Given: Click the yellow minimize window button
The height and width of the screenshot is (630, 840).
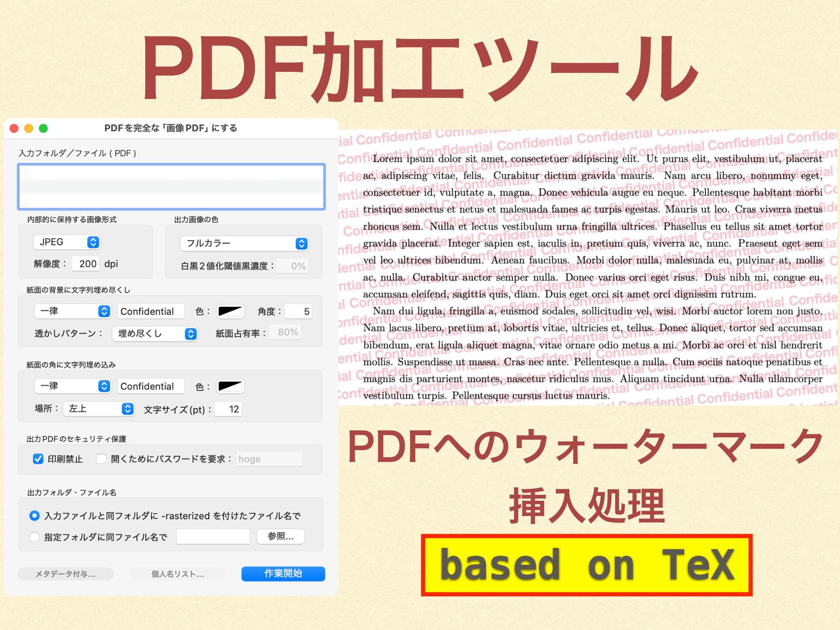Looking at the screenshot, I should click(x=28, y=128).
